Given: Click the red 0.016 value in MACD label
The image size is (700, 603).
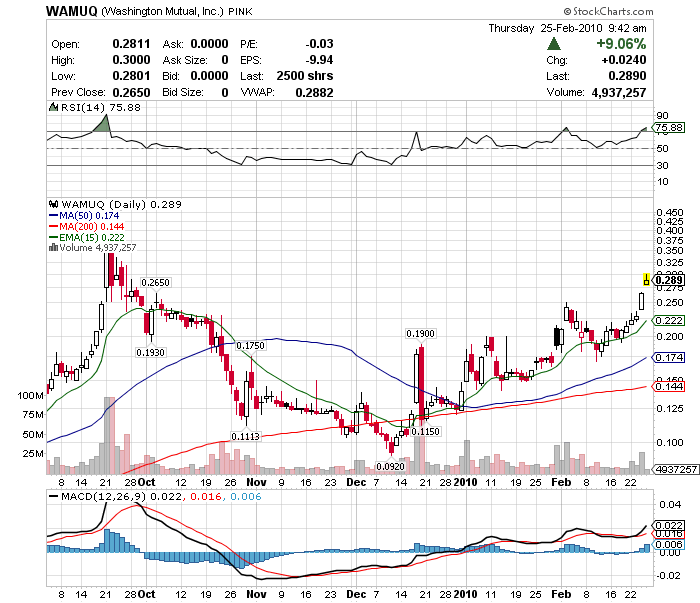Looking at the screenshot, I should [206, 496].
